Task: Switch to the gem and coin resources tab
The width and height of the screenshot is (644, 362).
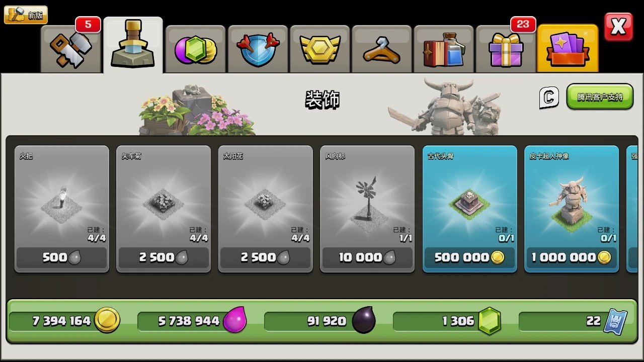Action: (195, 48)
